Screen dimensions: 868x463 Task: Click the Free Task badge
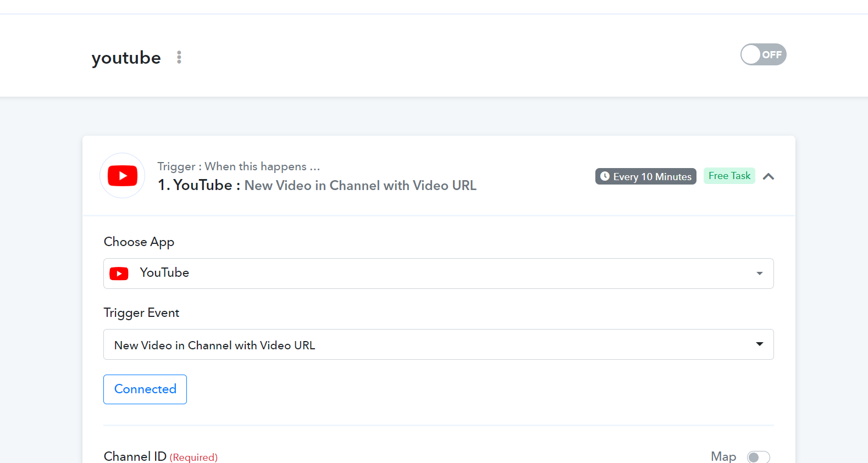(729, 176)
